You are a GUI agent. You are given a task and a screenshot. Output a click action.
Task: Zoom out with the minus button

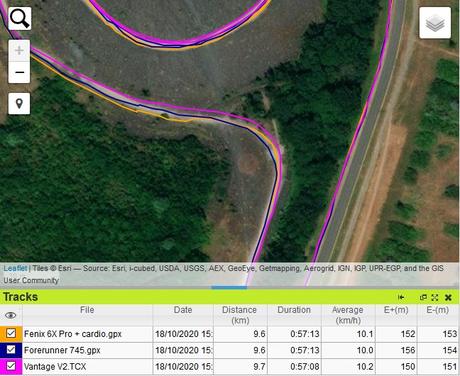pos(19,72)
